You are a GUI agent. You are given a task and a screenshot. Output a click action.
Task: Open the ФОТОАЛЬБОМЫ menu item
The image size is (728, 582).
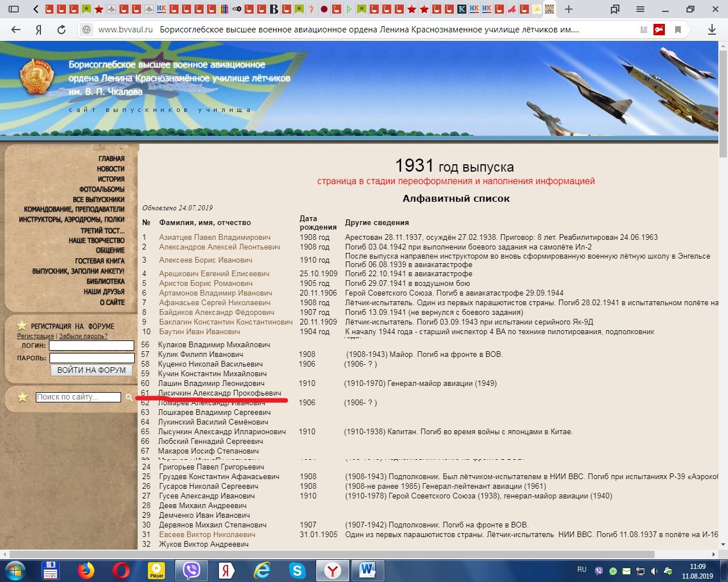coord(102,189)
